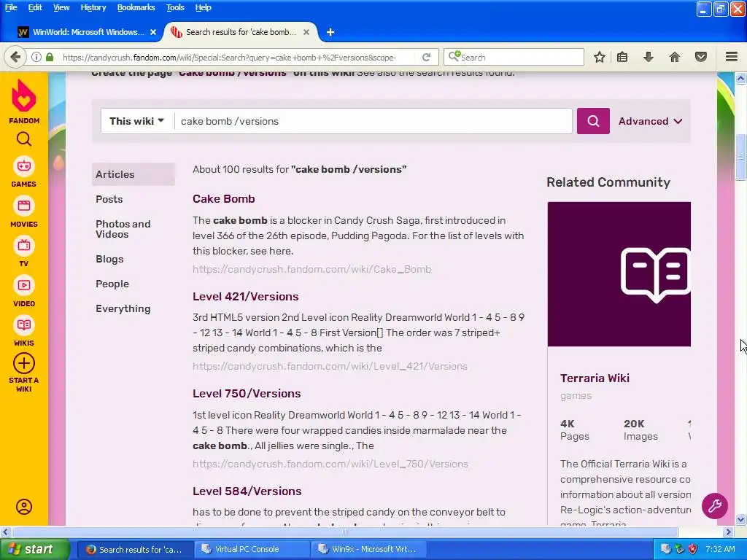Follow the Level_750/Versions URL link
The image size is (747, 560).
coord(330,464)
